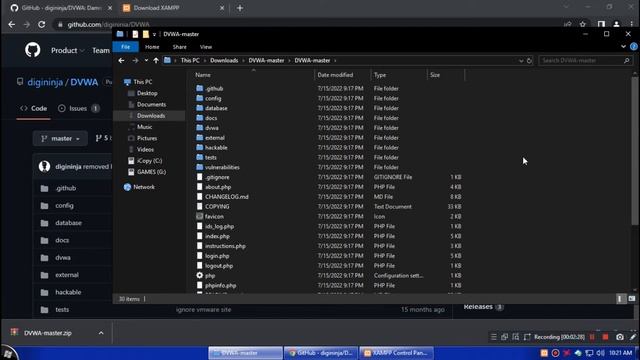640x360 pixels.
Task: Open the GitHub logo home link
Action: pos(33,50)
